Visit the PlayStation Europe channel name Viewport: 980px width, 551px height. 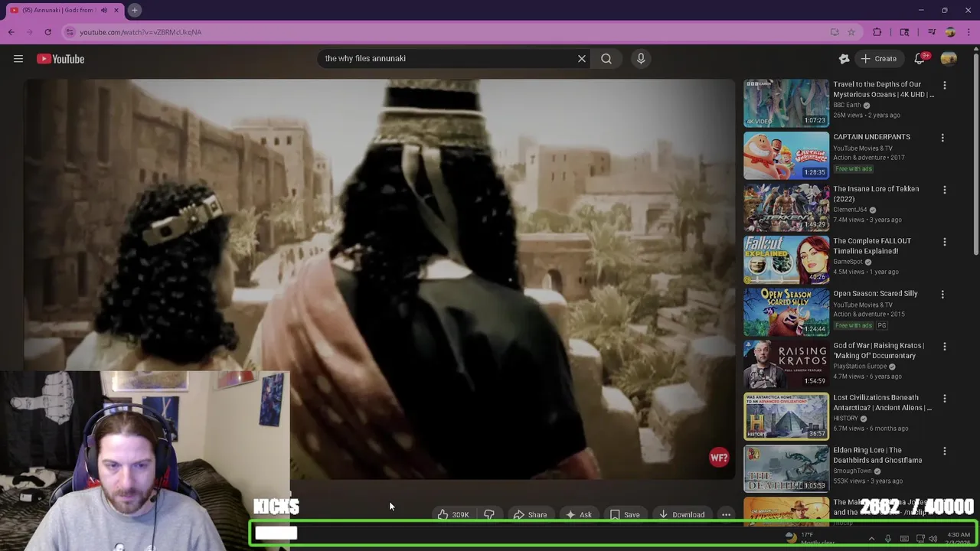point(860,367)
